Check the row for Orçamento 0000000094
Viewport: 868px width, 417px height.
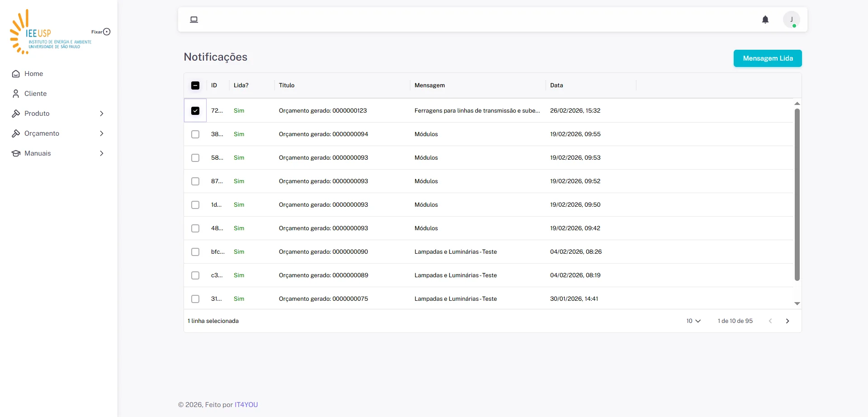195,134
